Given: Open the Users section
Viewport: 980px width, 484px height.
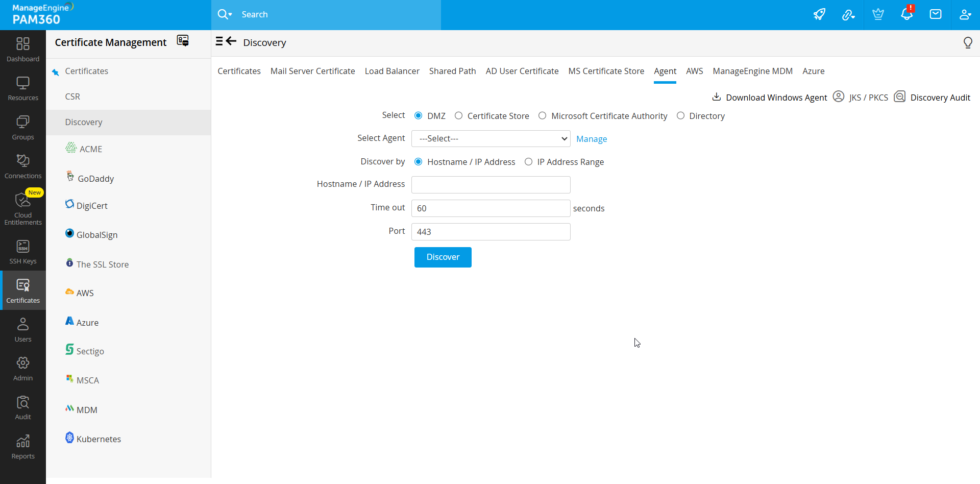Looking at the screenshot, I should [23, 330].
